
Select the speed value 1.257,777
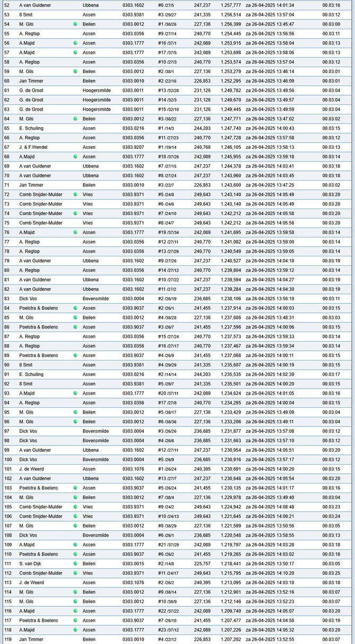230,5
